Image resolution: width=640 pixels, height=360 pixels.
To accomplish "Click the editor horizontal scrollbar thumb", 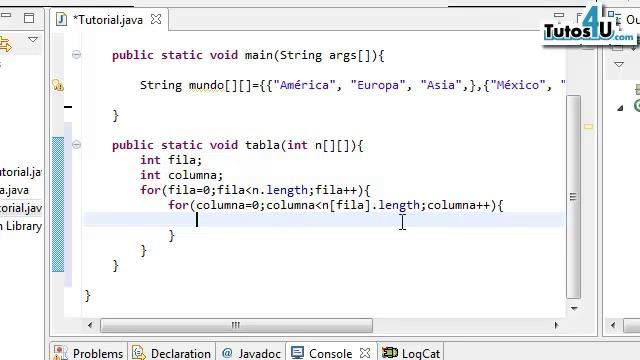I will pyautogui.click(x=236, y=325).
